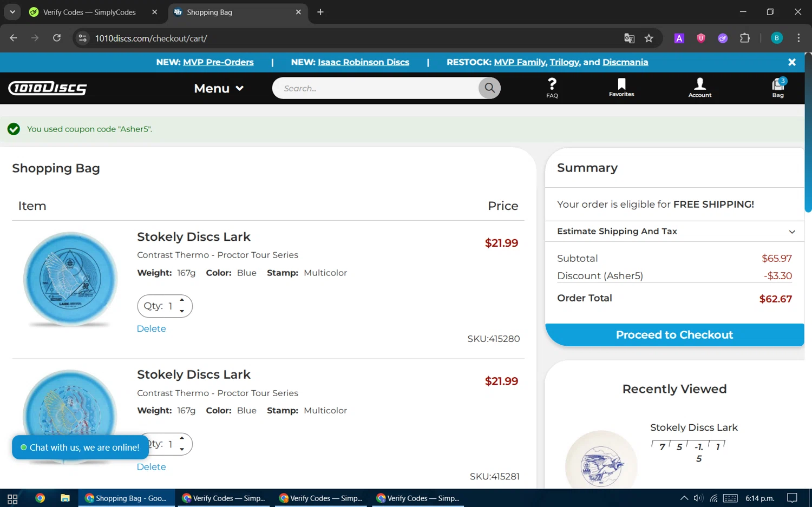This screenshot has height=507, width=812.
Task: Open Recently Viewed Stokely Discs Lark link
Action: 693,427
